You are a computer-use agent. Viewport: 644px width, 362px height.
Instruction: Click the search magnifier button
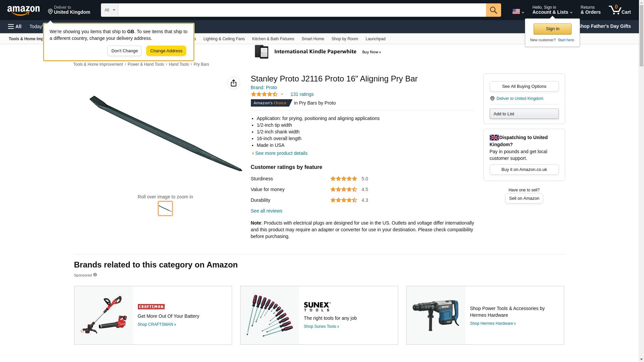pyautogui.click(x=493, y=10)
